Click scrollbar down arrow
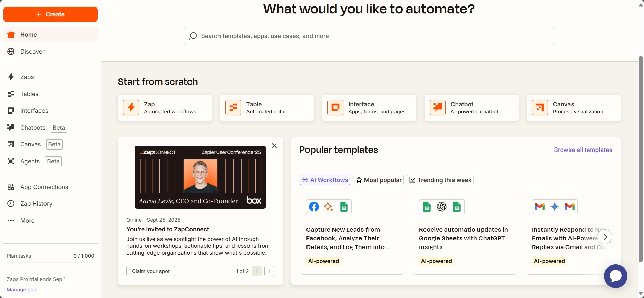Viewport: 644px width, 298px height. pyautogui.click(x=641, y=294)
